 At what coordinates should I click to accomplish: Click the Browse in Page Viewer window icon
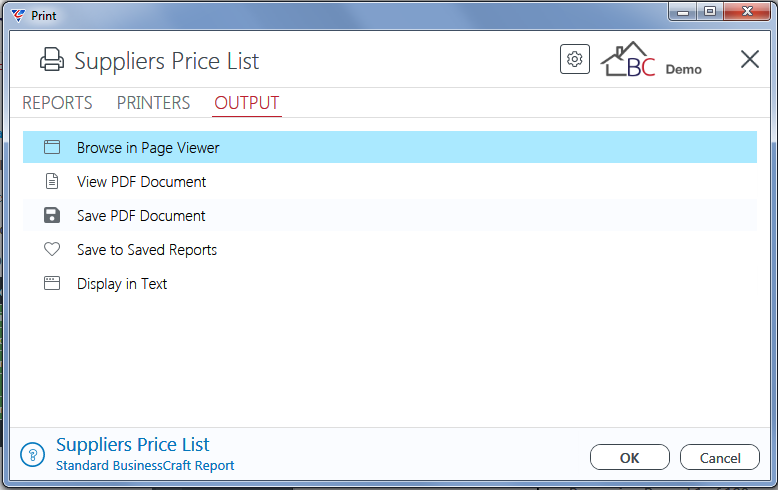[x=52, y=147]
